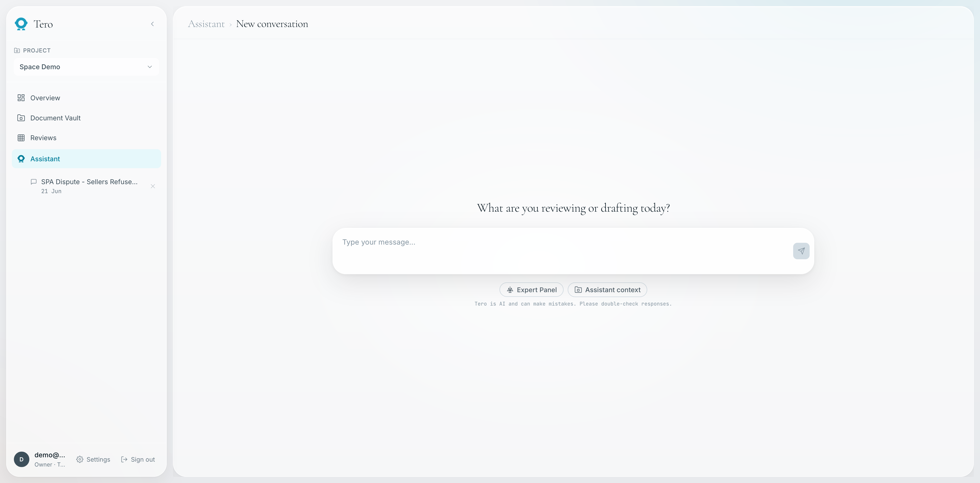Click the PROJECT label
The width and height of the screenshot is (980, 483).
click(x=37, y=51)
